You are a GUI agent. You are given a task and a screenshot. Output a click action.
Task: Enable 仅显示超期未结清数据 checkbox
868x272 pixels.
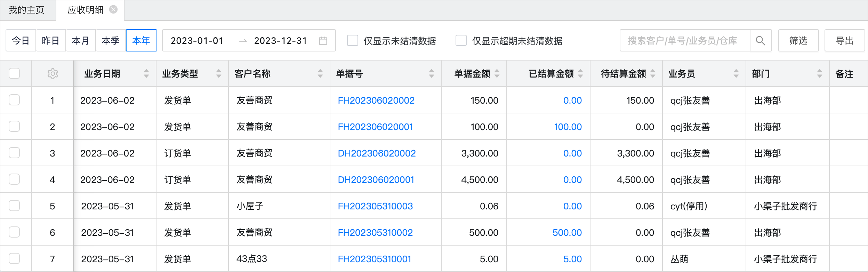pyautogui.click(x=461, y=41)
